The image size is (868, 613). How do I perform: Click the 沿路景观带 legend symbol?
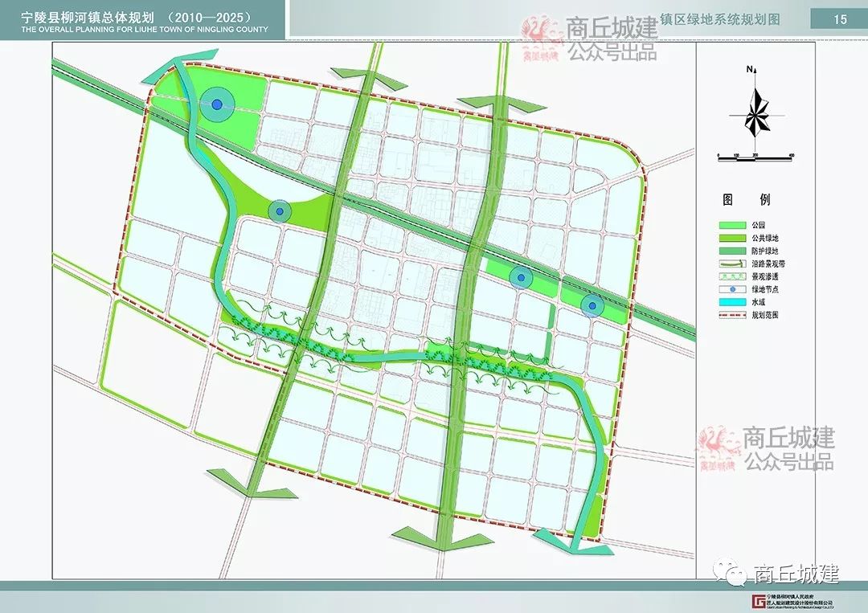click(x=733, y=264)
